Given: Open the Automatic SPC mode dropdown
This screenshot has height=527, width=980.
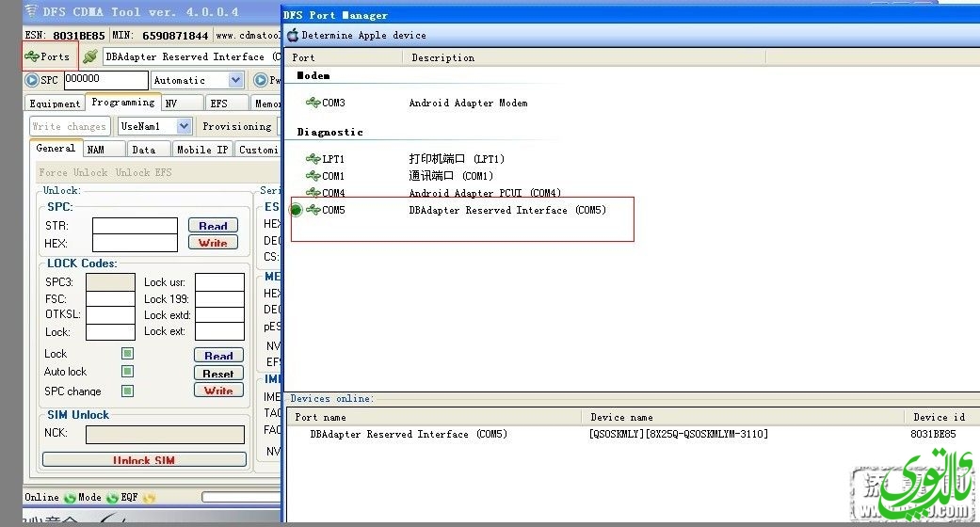Looking at the screenshot, I should (235, 80).
